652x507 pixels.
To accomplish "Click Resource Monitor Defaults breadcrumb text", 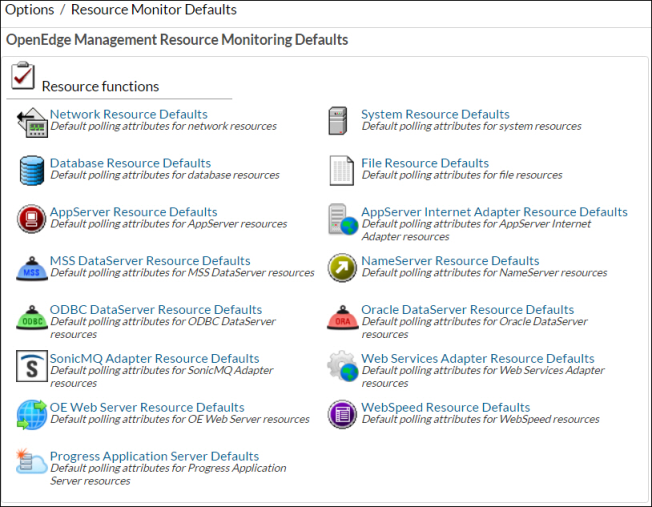I will pyautogui.click(x=153, y=10).
